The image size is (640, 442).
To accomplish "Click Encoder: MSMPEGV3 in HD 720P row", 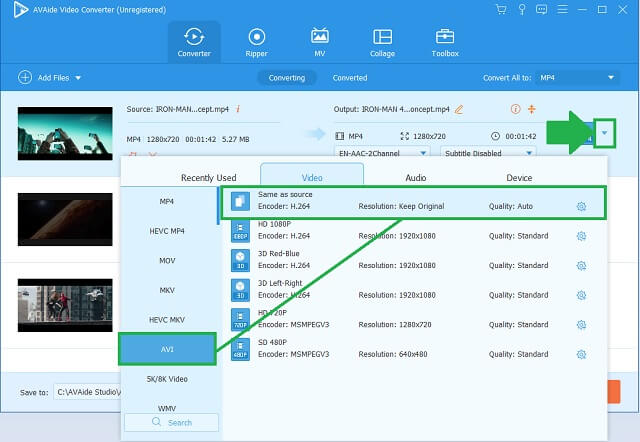I will pyautogui.click(x=293, y=325).
